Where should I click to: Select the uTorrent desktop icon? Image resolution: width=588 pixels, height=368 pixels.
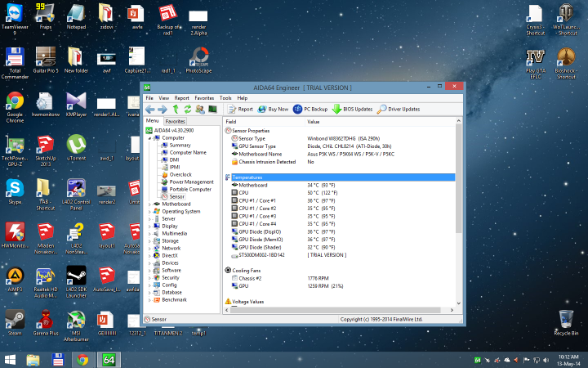76,148
